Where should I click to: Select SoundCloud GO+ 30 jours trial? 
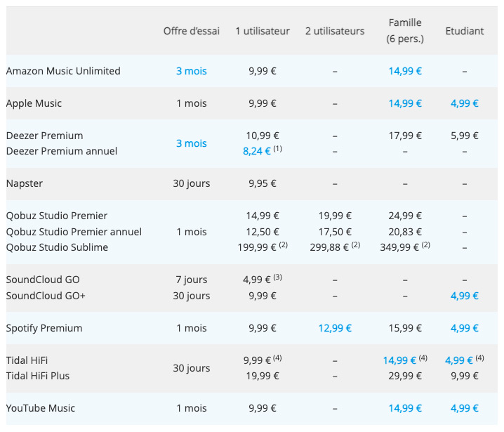(191, 296)
